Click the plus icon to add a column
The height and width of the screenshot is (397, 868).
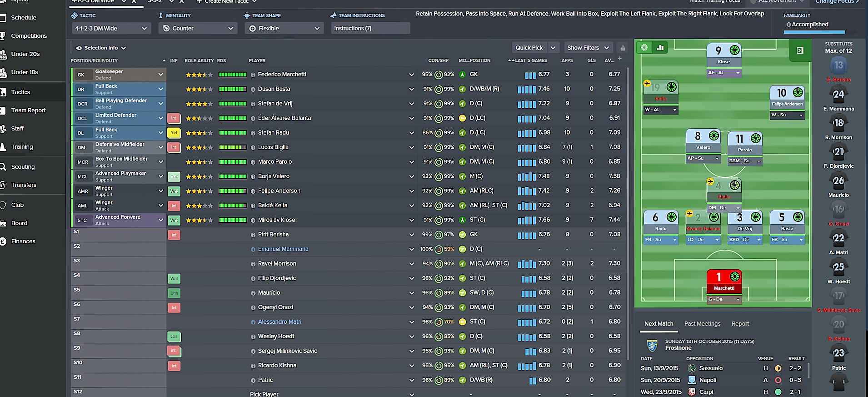[x=619, y=59]
